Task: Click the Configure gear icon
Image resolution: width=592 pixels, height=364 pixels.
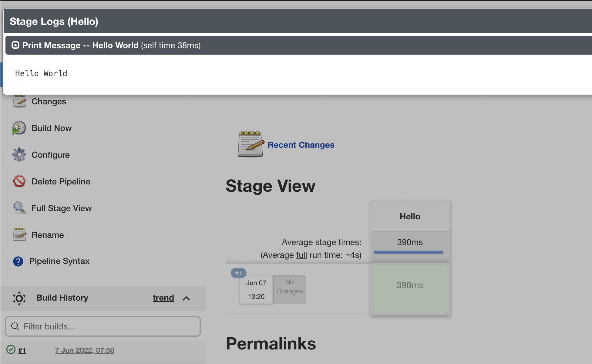Action: tap(19, 155)
